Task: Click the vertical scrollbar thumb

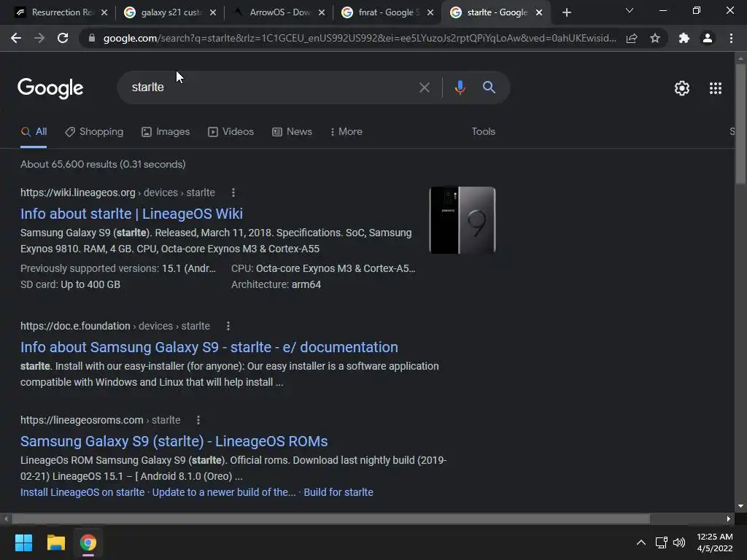Action: coord(740,124)
